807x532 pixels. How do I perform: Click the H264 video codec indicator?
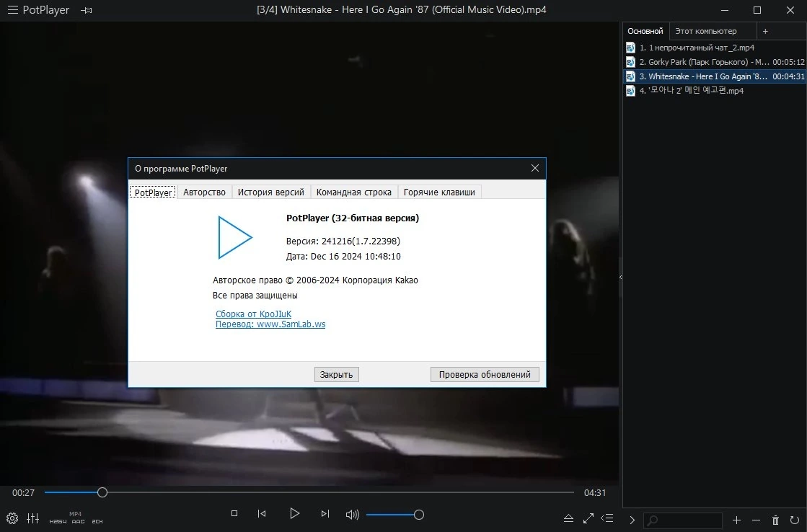tap(58, 521)
